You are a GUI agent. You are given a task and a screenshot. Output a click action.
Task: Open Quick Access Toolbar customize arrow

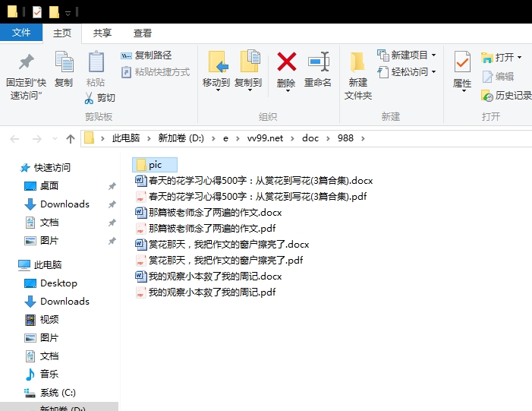pos(68,13)
